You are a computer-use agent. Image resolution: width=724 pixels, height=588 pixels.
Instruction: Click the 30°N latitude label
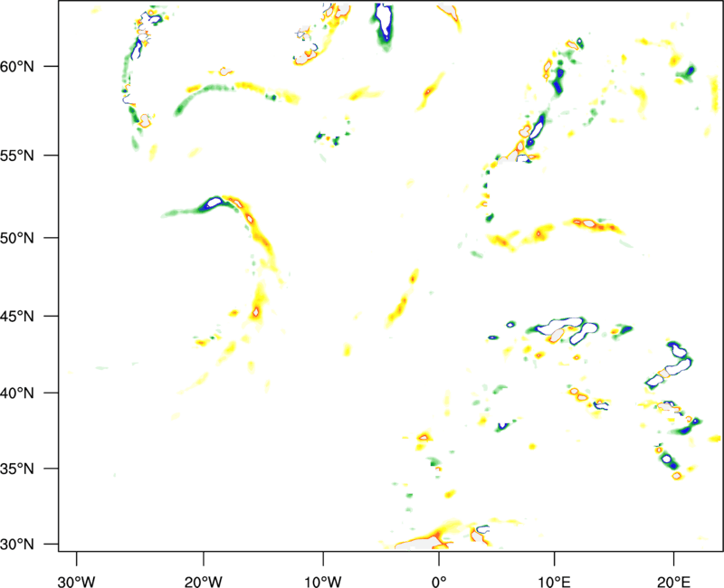pos(17,545)
